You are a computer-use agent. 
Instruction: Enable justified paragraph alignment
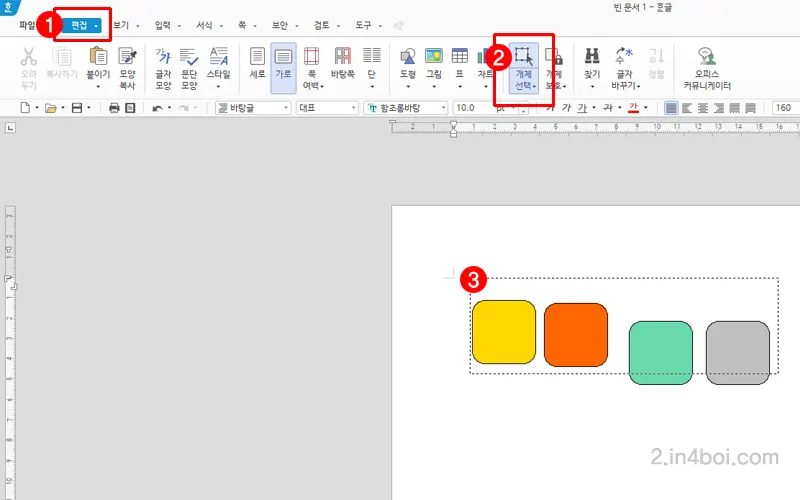click(671, 108)
